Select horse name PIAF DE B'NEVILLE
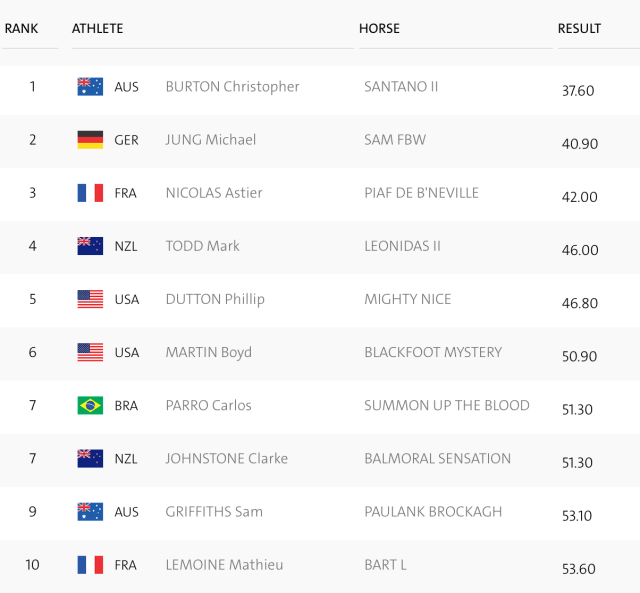 pyautogui.click(x=421, y=193)
